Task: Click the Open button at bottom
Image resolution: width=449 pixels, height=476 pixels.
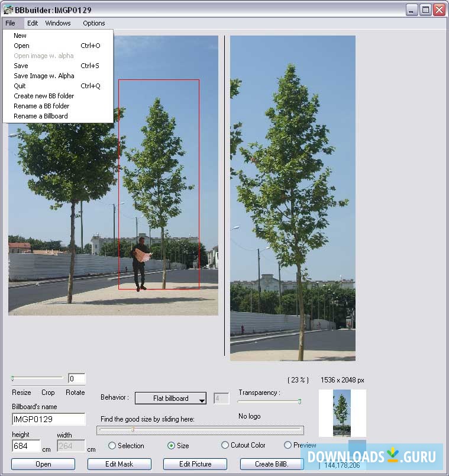Action: [x=43, y=464]
